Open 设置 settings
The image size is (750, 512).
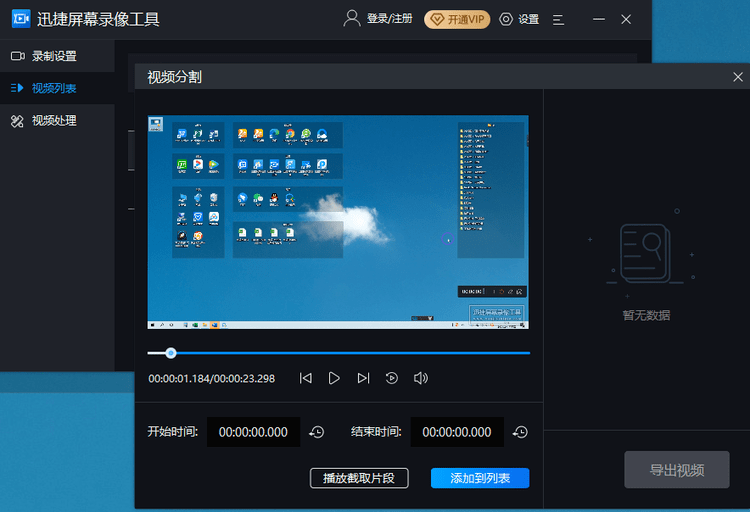[519, 19]
